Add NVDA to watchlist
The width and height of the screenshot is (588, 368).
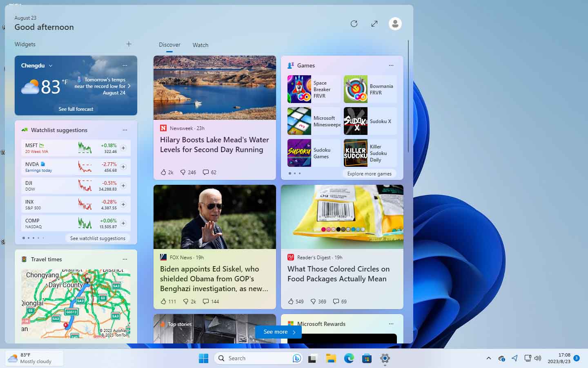[x=123, y=167]
